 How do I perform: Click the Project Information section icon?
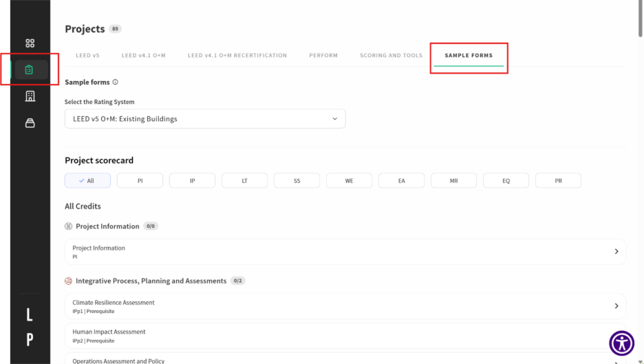pyautogui.click(x=68, y=226)
